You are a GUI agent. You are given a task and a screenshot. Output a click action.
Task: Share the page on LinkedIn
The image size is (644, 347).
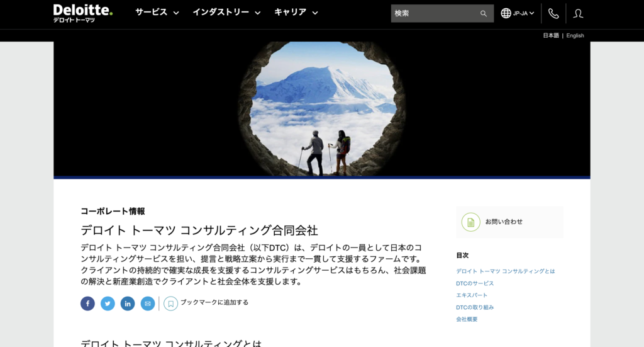pyautogui.click(x=128, y=304)
